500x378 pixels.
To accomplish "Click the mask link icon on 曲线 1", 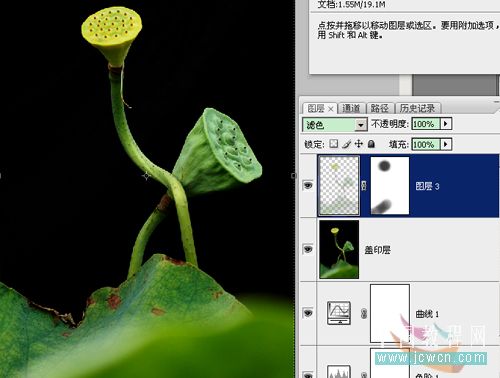I will coord(364,313).
